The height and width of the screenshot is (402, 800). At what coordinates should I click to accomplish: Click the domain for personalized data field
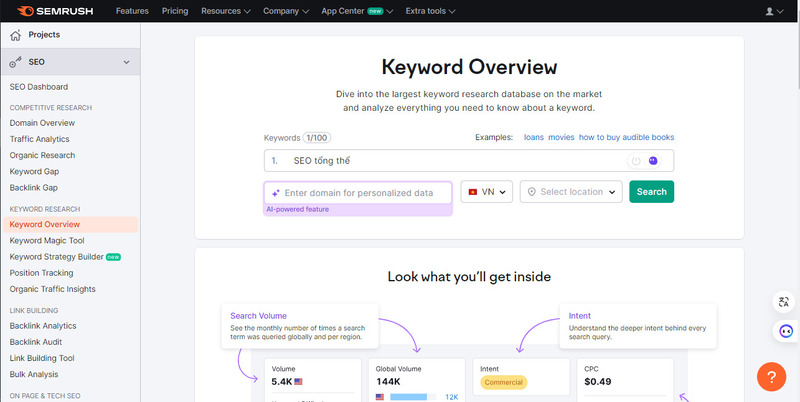358,192
